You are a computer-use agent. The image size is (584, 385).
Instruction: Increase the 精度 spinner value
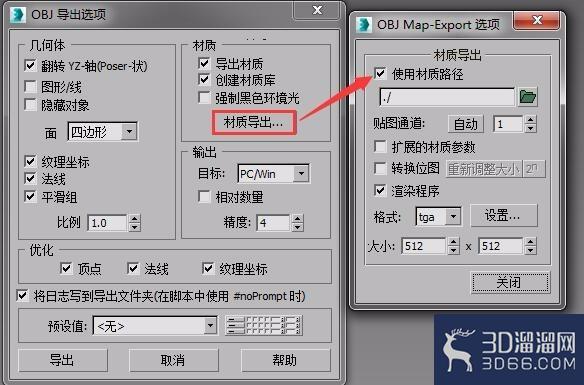coord(297,219)
